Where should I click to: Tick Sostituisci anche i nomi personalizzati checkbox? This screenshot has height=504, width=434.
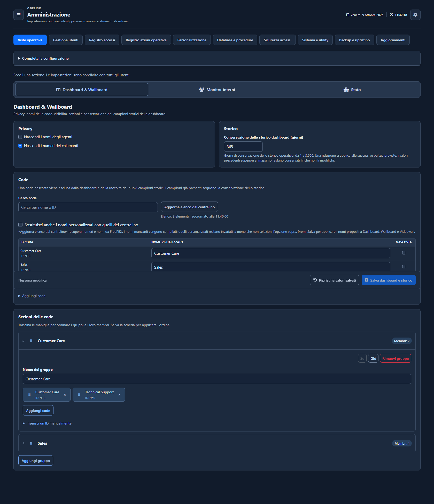point(20,225)
